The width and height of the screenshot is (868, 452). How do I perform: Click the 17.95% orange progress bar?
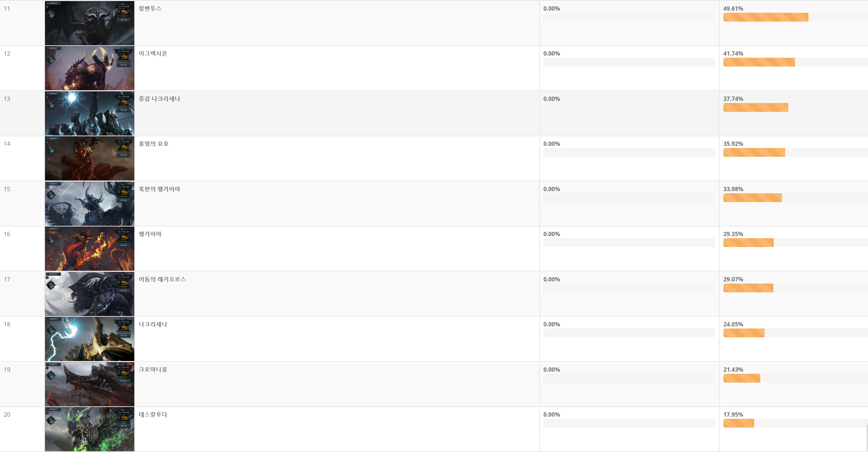pos(739,423)
